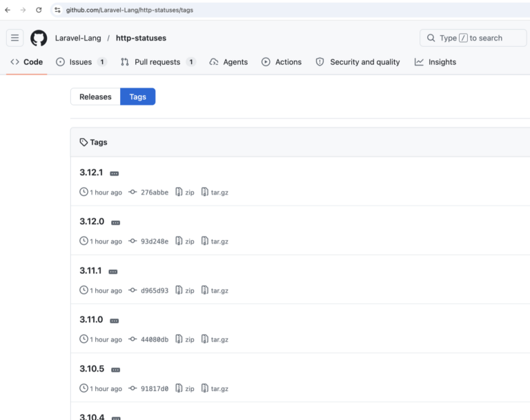530x420 pixels.
Task: Open tag 3.12.0
Action: (x=92, y=221)
